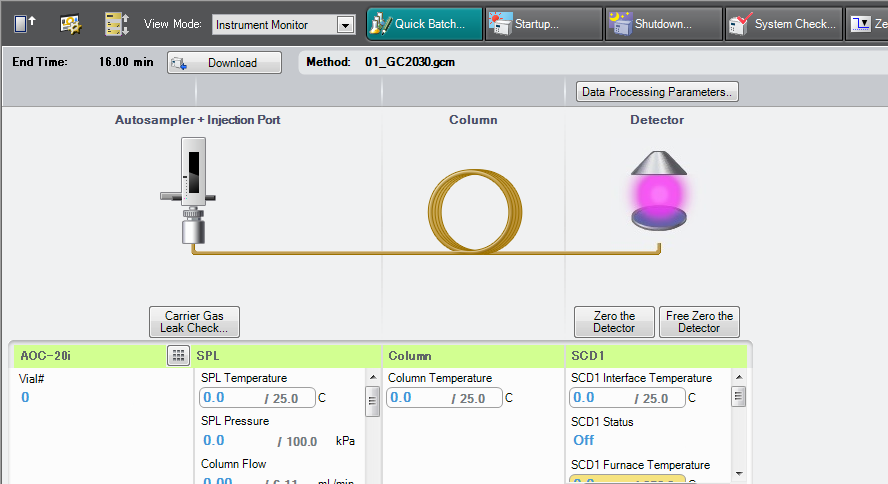Screen dimensions: 888x484
Task: Click the first instrument toolbar icon
Action: (x=25, y=24)
